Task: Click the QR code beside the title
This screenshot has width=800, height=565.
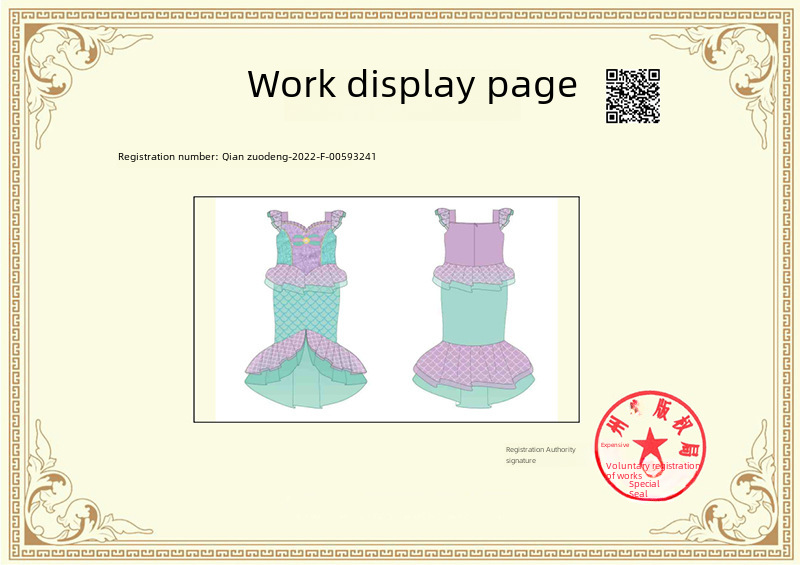Action: point(633,96)
